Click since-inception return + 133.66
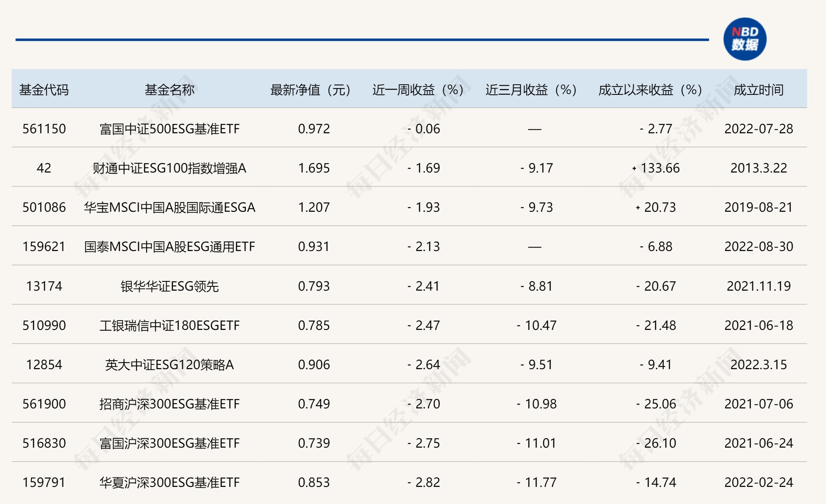 click(x=656, y=168)
